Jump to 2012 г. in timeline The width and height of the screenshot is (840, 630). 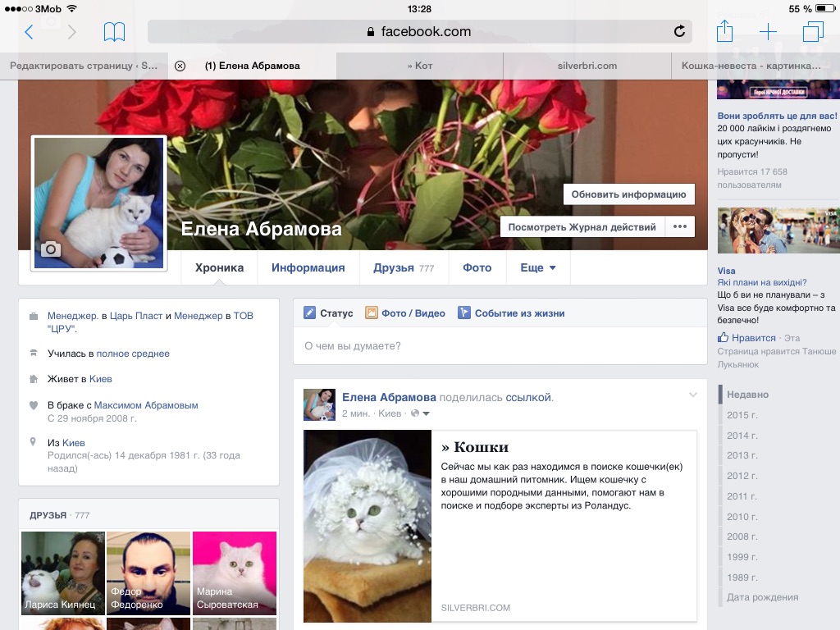point(742,476)
